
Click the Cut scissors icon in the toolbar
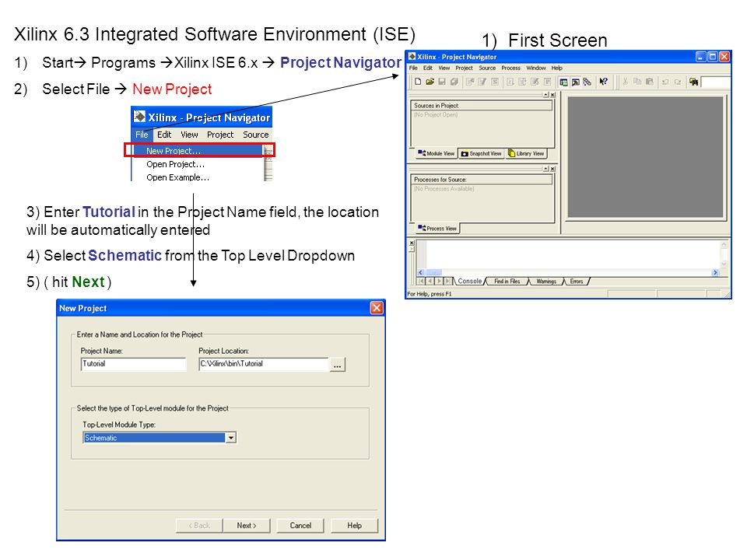pos(625,82)
